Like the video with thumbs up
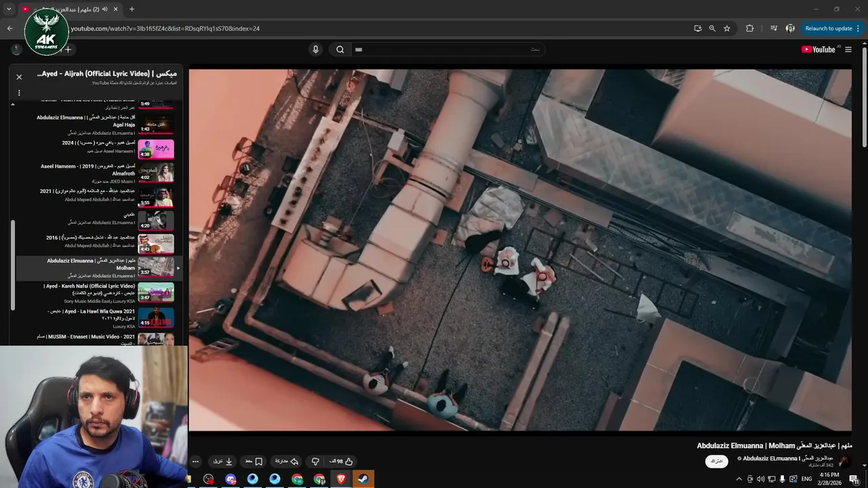The image size is (868, 488). pyautogui.click(x=341, y=462)
